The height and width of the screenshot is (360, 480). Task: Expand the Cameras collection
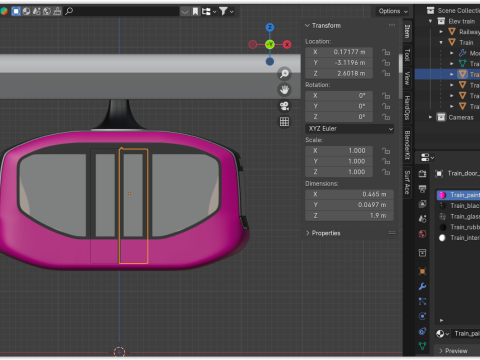click(431, 117)
